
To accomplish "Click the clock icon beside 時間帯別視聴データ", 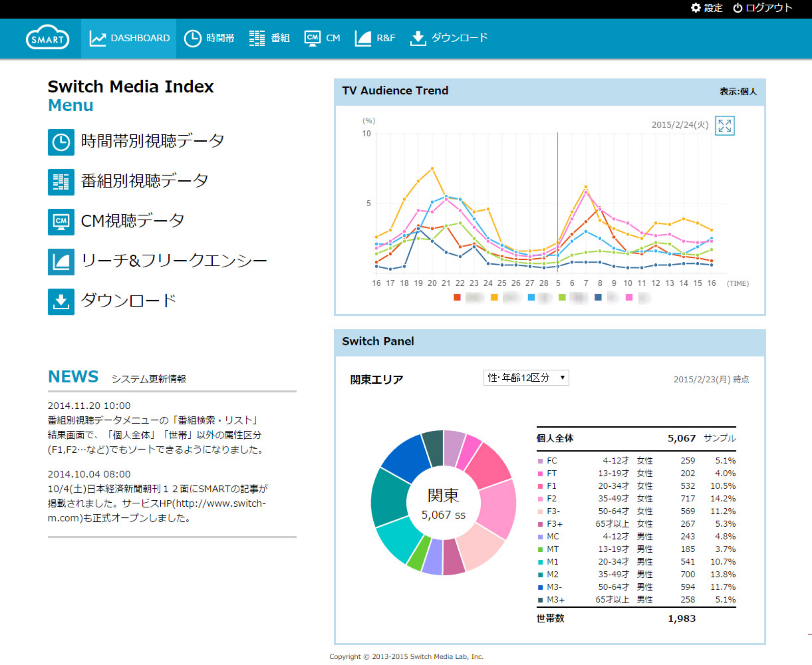I will tap(61, 142).
